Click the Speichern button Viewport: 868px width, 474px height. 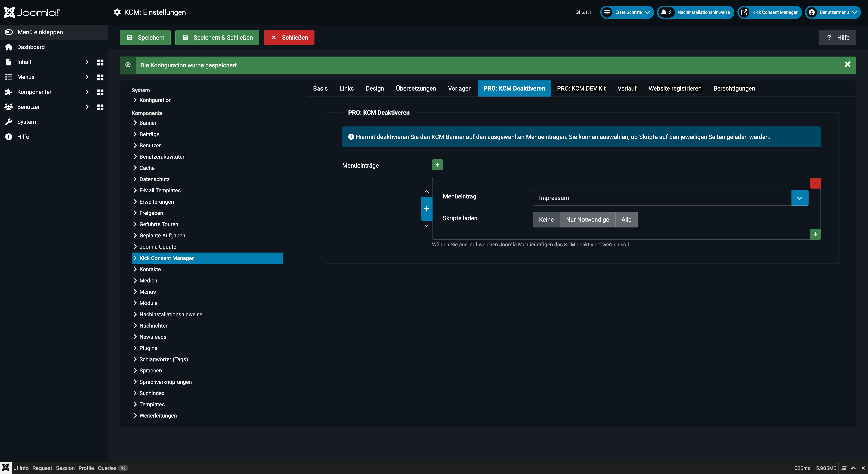coord(145,37)
